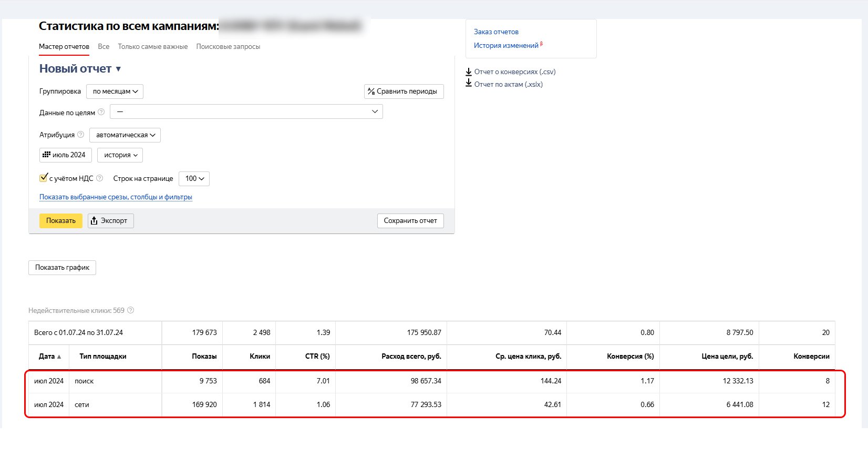This screenshot has height=467, width=868.
Task: Expand the Данные по целям dropdown
Action: click(x=246, y=111)
